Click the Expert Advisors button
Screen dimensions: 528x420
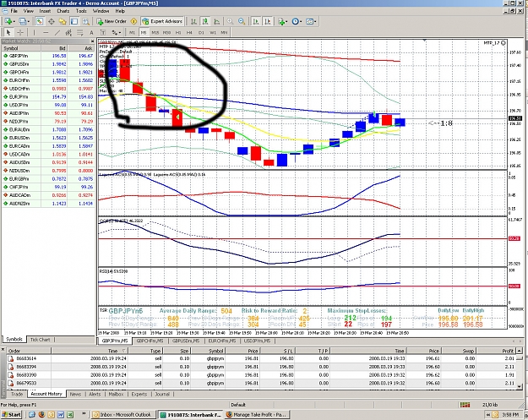(x=163, y=21)
